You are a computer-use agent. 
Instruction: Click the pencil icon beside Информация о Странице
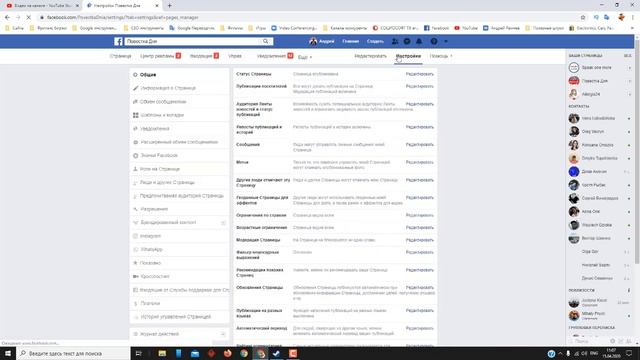tap(136, 88)
